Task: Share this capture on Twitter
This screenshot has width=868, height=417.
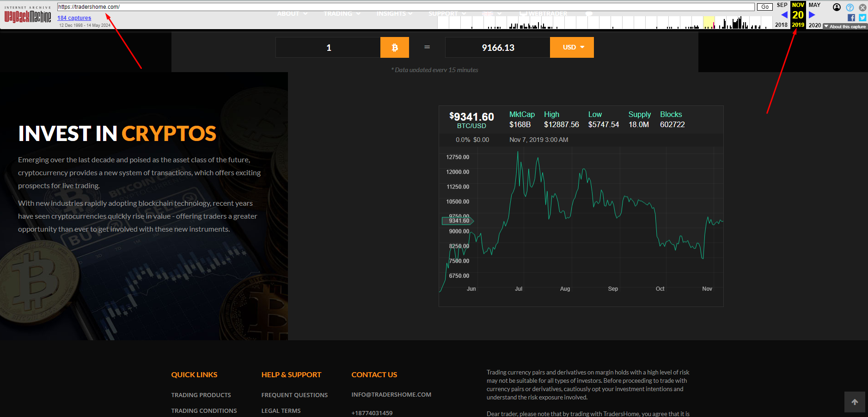Action: point(862,18)
